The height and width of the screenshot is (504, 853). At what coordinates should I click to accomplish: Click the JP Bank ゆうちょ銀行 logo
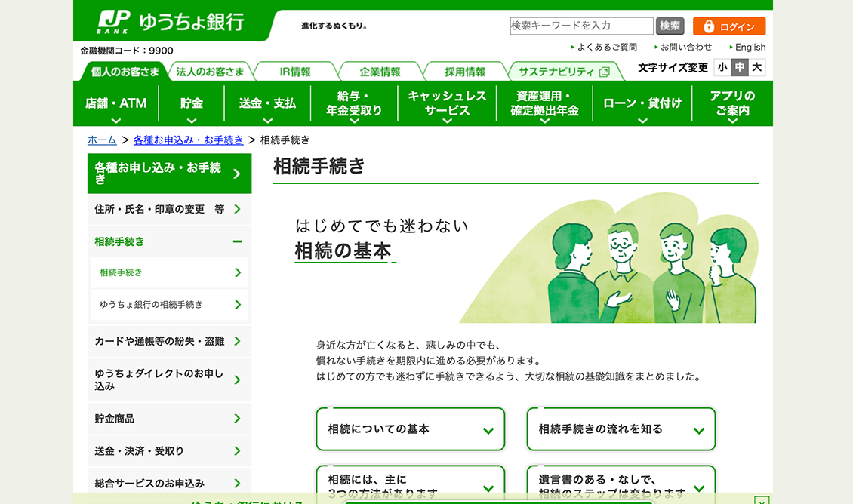pyautogui.click(x=171, y=23)
